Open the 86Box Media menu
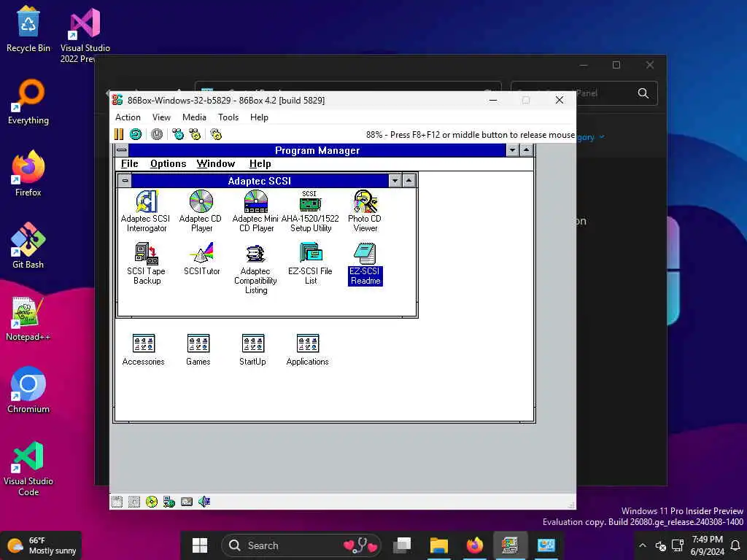Screen dimensions: 747x560 [x=194, y=117]
